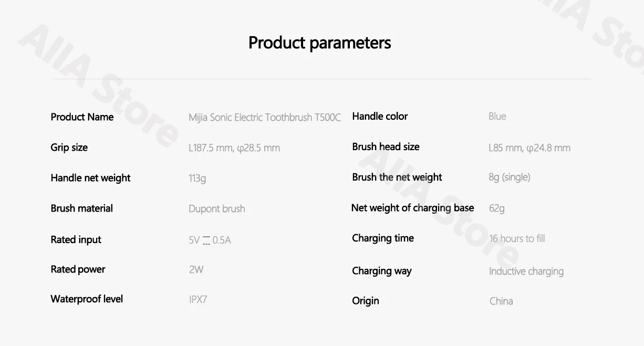
Task: Click the Dupont brush material value
Action: tap(217, 209)
